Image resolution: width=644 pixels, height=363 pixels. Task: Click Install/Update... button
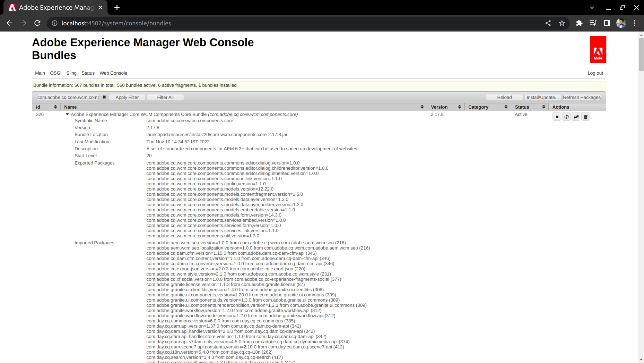coord(542,97)
